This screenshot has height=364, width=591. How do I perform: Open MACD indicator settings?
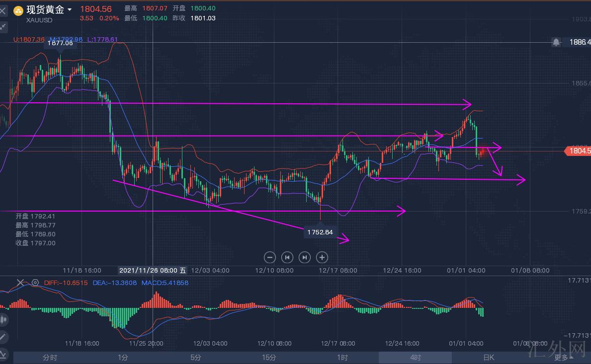(35, 283)
